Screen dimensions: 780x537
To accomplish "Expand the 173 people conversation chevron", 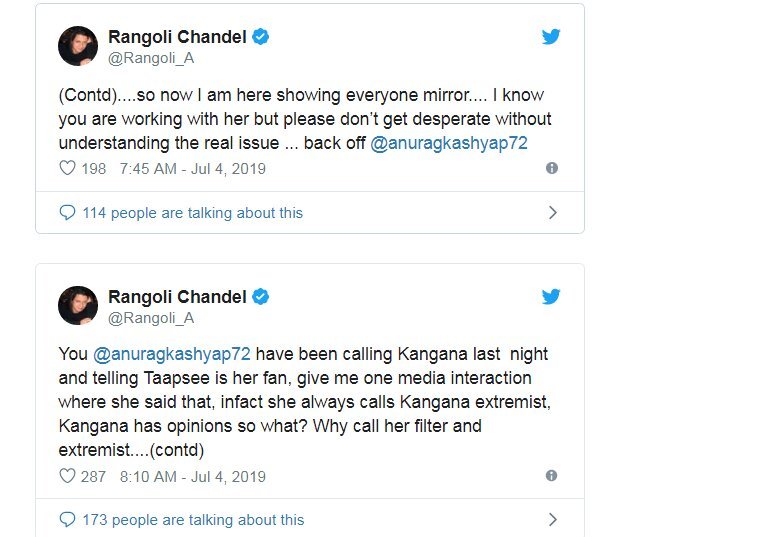I will 553,520.
